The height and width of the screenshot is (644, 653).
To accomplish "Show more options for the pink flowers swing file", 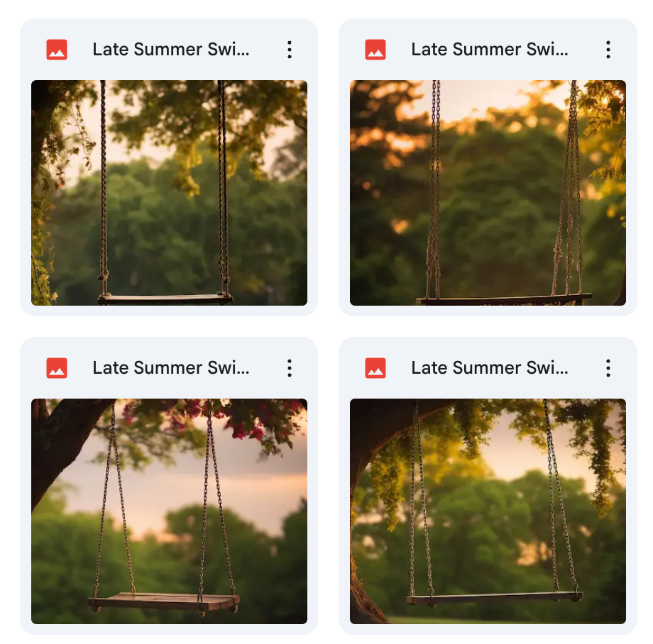I will 290,368.
